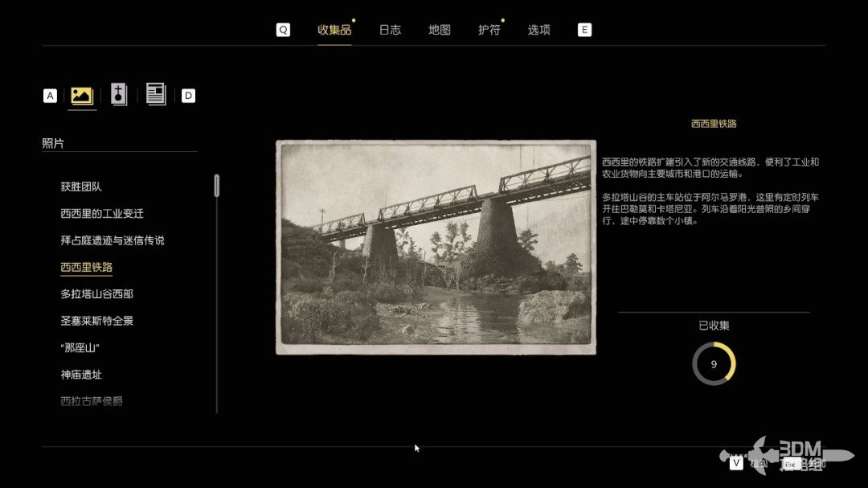Select the photos category icon
The height and width of the screenshot is (488, 868).
click(82, 96)
